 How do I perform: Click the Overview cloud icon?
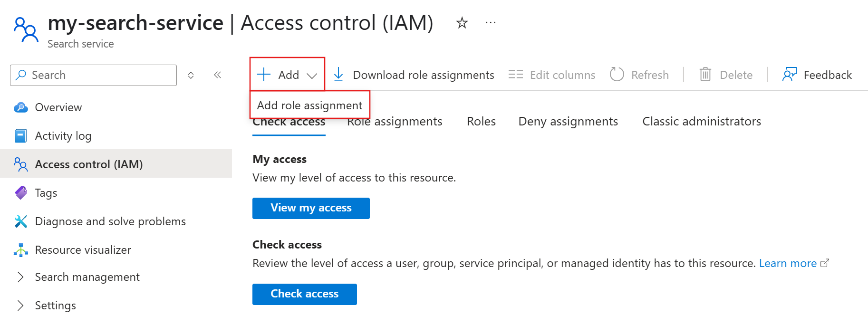click(x=21, y=107)
